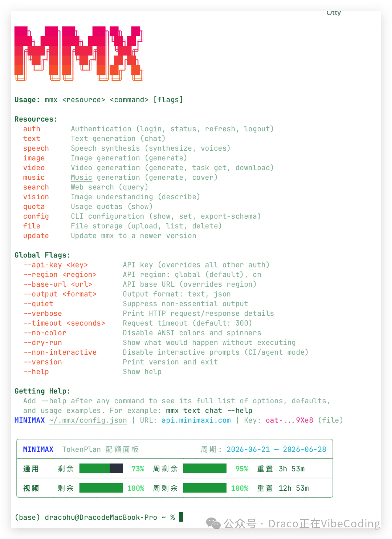
Task: Click 'Update mmx to a newer version'
Action: (134, 236)
